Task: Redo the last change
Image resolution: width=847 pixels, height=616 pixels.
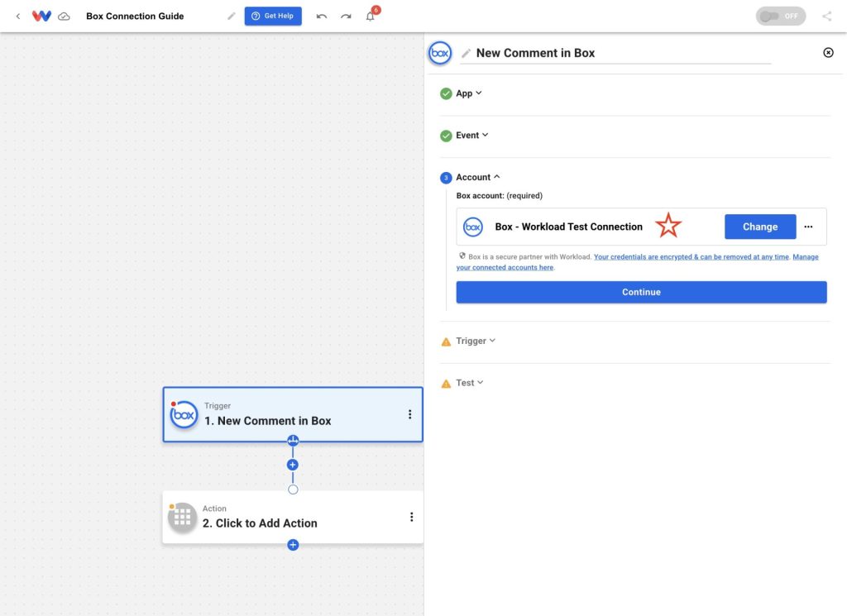Action: tap(346, 17)
